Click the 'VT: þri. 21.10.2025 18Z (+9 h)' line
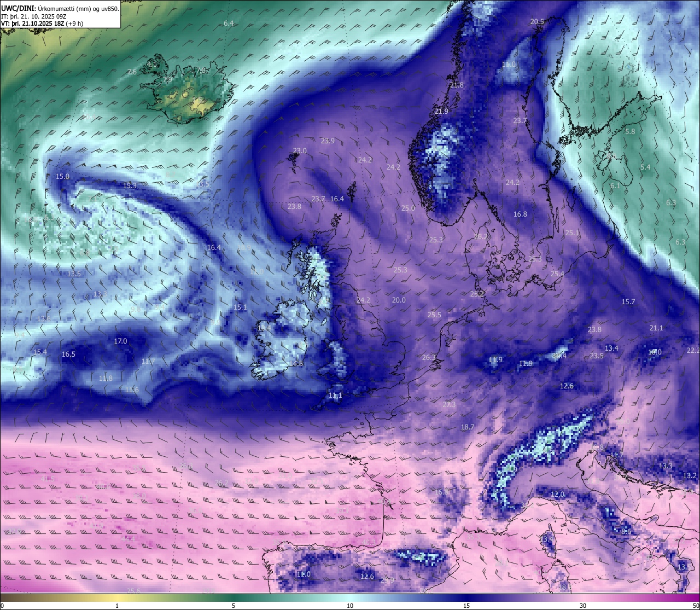Screen dimensions: 700x610 coord(43,24)
